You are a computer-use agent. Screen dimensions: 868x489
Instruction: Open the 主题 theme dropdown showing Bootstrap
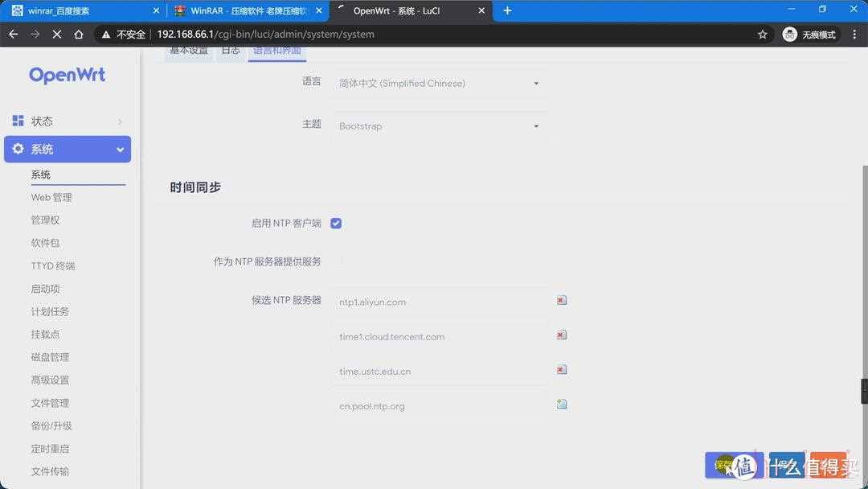click(x=439, y=126)
